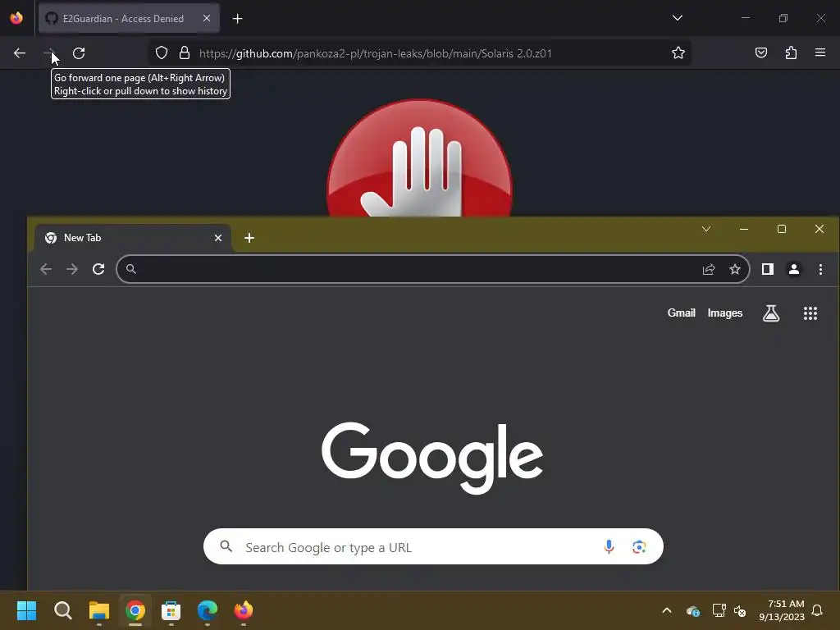
Task: Open the 7:51 AM clock and calendar
Action: (782, 610)
